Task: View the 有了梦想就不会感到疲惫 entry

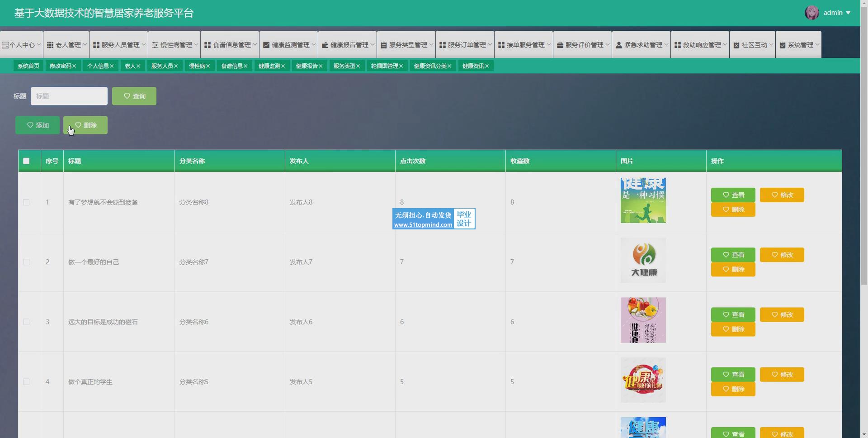Action: (x=733, y=195)
